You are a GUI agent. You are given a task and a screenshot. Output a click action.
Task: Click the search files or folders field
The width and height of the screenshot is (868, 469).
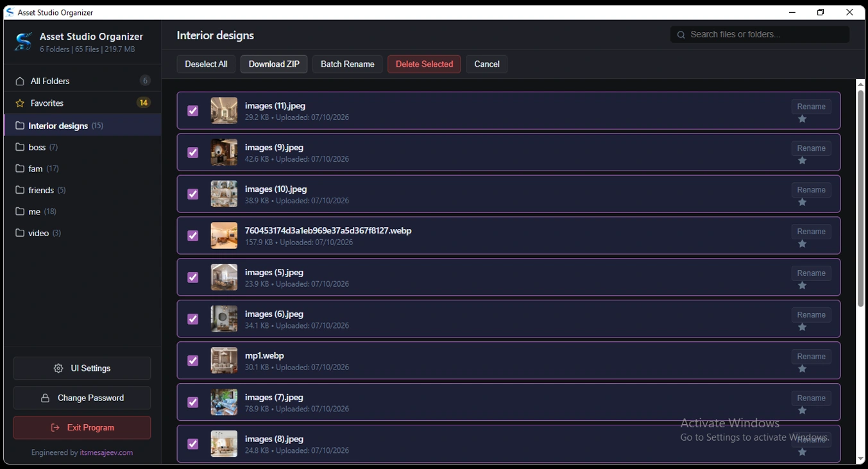coord(760,35)
